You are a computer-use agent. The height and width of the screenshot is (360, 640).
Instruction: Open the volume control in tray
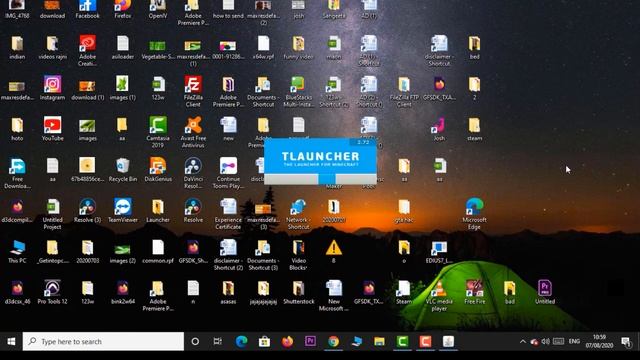pos(546,341)
